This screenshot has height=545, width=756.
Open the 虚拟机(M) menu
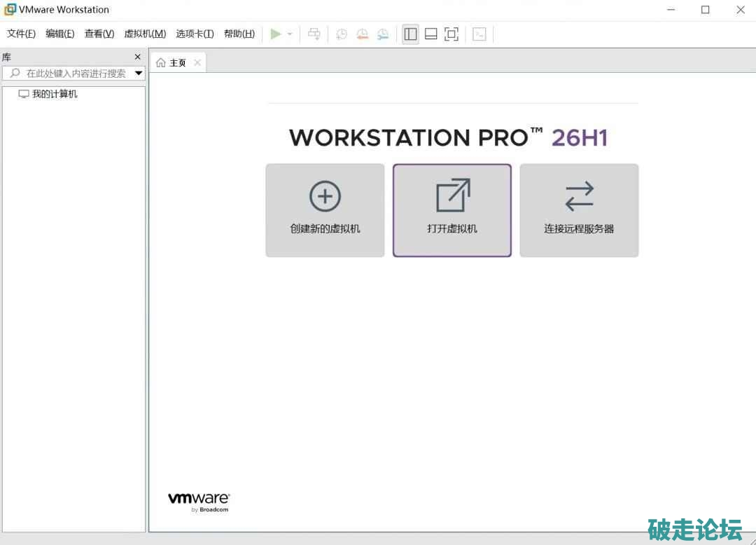click(145, 34)
